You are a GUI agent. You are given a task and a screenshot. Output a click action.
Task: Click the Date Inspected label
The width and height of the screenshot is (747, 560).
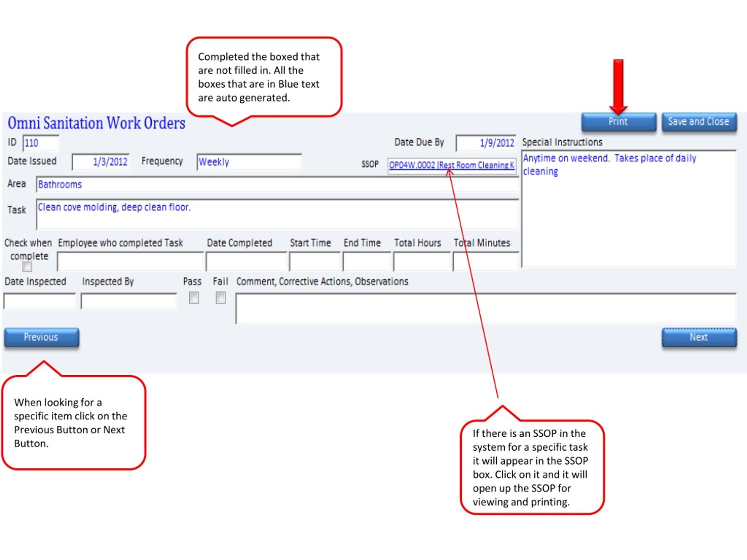36,281
